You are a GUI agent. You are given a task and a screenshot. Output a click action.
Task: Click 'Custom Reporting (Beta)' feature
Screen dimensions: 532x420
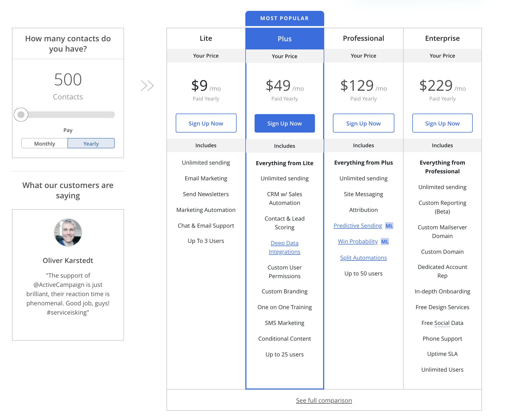coord(442,207)
